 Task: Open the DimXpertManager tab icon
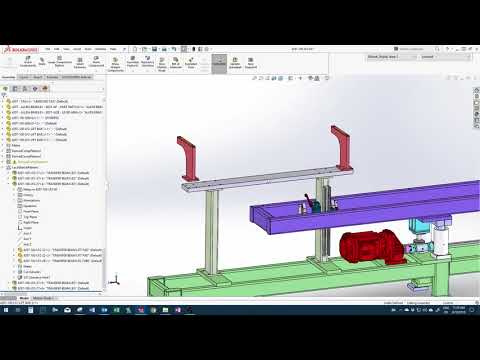35,88
